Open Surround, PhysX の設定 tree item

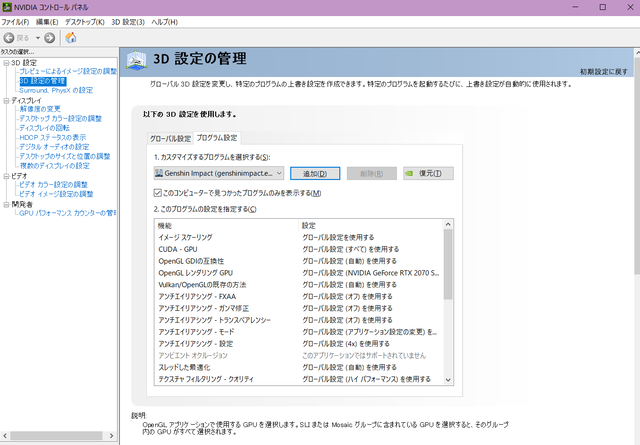(x=56, y=90)
